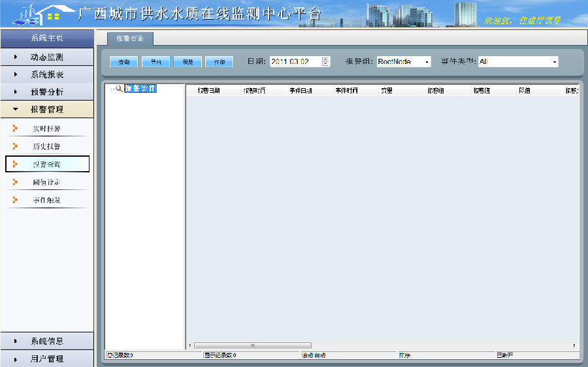This screenshot has width=588, height=367.
Task: Click the orange arrow icon next to 事件触发
Action: 15,200
